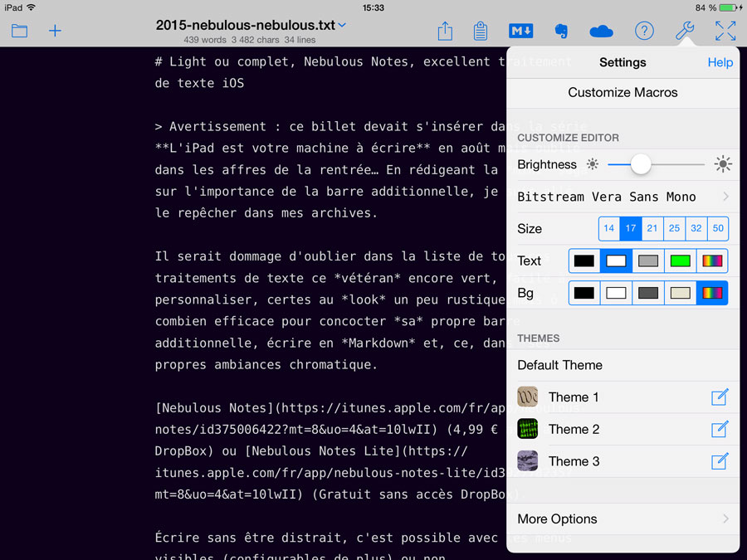747x560 pixels.
Task: Tap the Theme 3 thumbnail image
Action: tap(527, 460)
